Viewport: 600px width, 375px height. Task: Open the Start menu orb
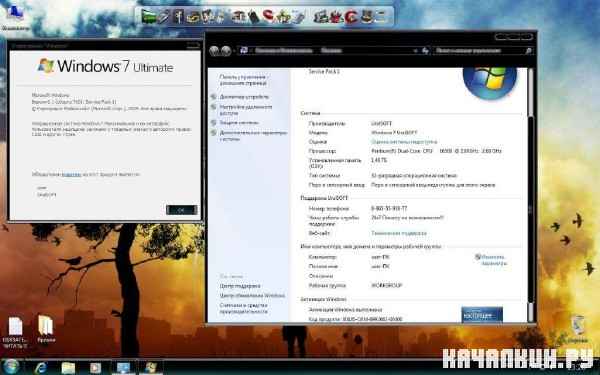tap(11, 367)
